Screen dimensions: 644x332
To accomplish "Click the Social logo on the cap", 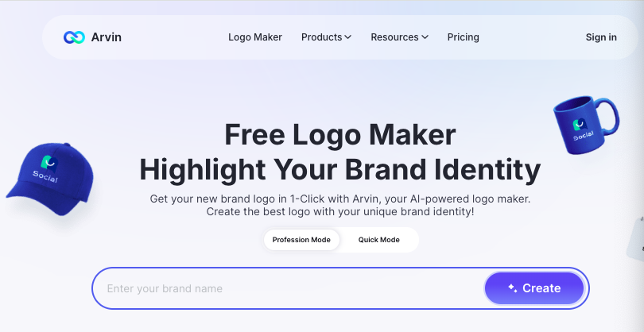I will point(47,169).
